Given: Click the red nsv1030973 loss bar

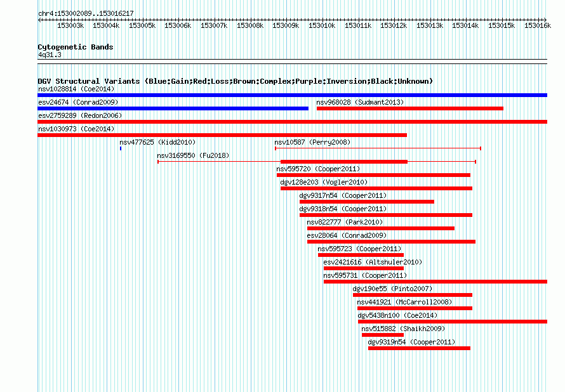Looking at the screenshot, I should 222,135.
